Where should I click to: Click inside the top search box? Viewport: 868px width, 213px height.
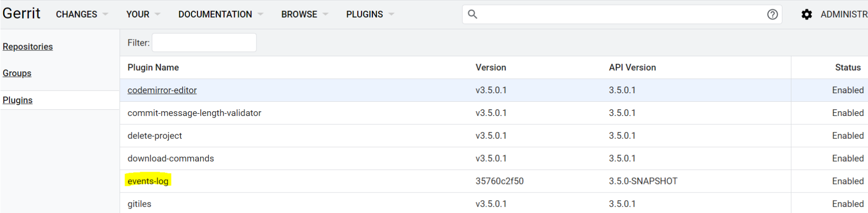pos(618,14)
